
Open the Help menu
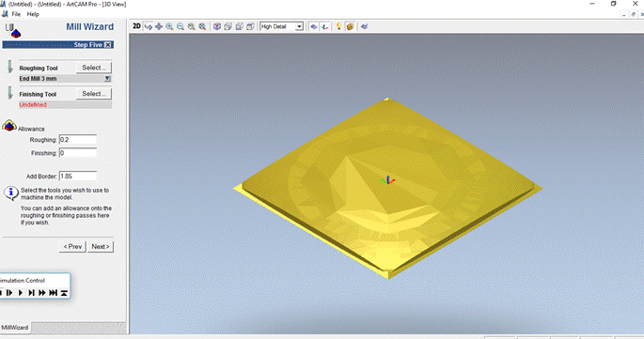(x=33, y=14)
